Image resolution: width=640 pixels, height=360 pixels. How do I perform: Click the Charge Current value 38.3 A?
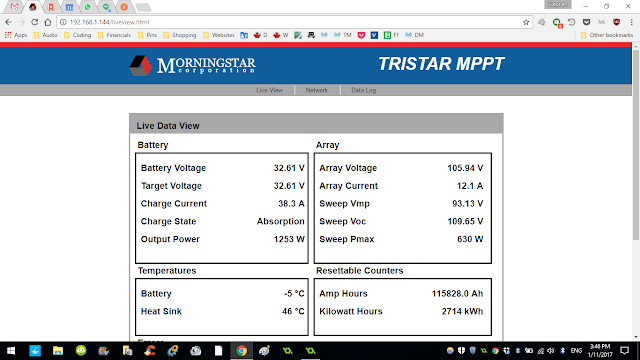(x=291, y=203)
